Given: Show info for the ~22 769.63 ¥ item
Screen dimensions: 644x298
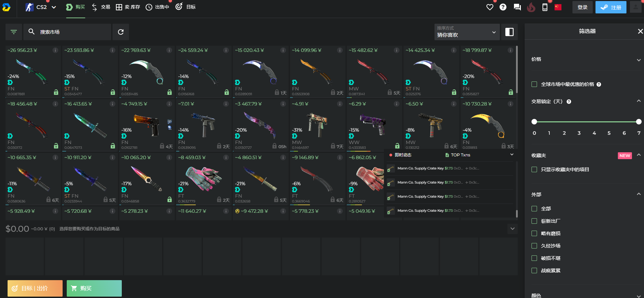Looking at the screenshot, I should point(169,50).
